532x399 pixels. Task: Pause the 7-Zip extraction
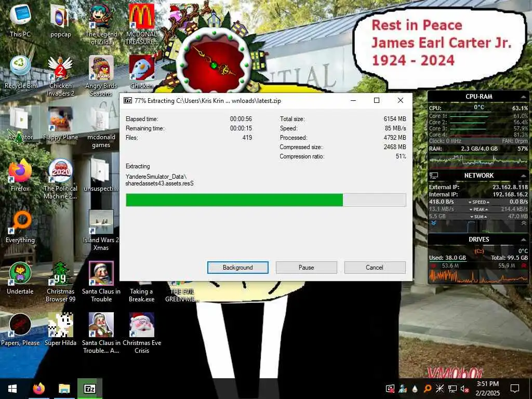click(307, 268)
